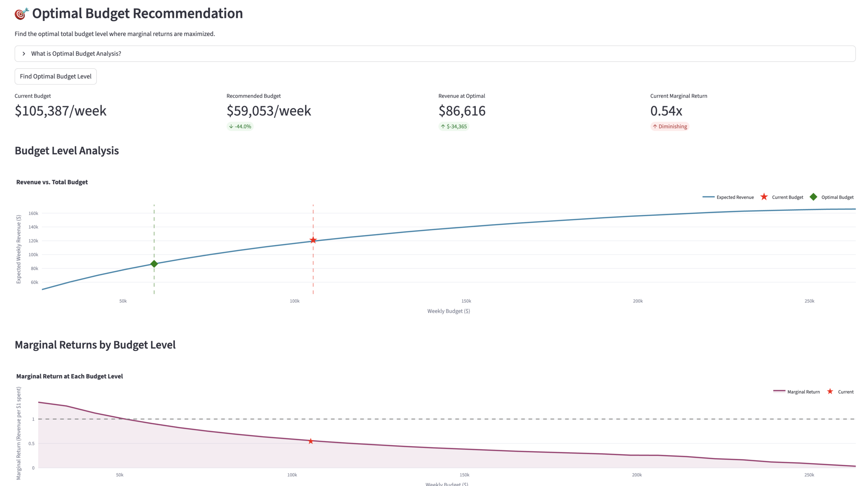Click the $-34,365 badge under Revenue at Optimal

(x=454, y=126)
